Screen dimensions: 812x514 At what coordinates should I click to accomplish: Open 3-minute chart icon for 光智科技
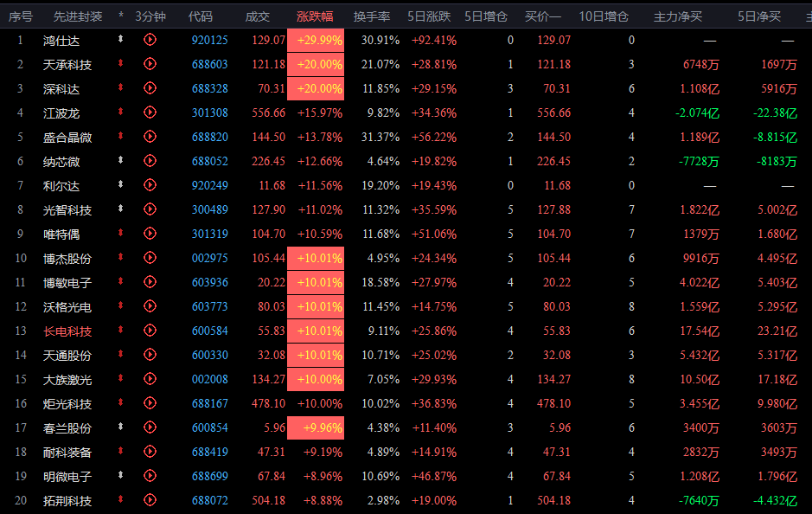tap(150, 209)
